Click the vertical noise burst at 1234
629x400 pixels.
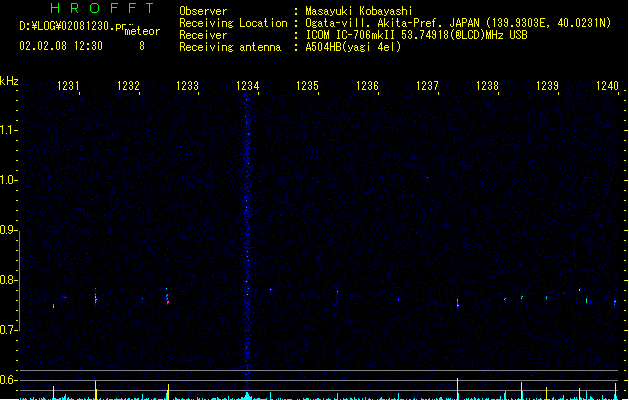point(247,241)
